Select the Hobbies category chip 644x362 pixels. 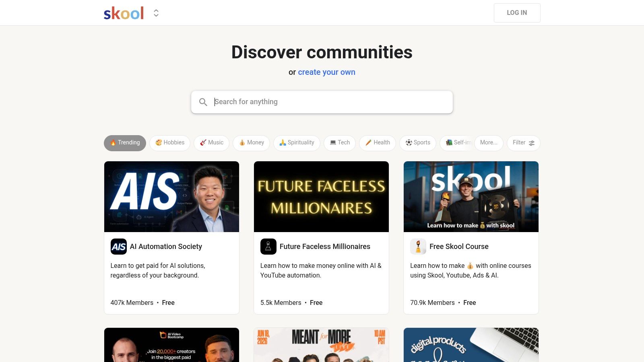[170, 143]
